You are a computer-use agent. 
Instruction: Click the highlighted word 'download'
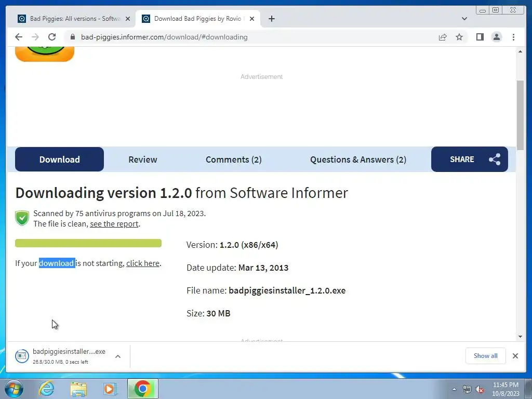57,263
